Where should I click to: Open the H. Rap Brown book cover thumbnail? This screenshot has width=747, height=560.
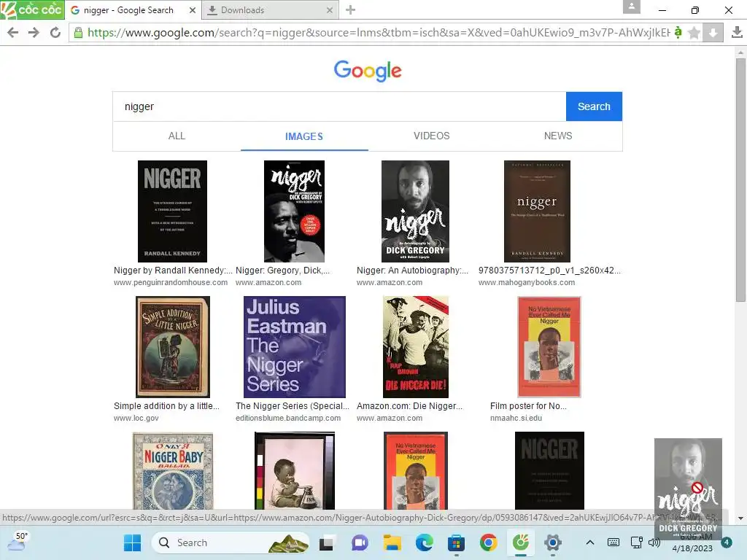tap(415, 347)
